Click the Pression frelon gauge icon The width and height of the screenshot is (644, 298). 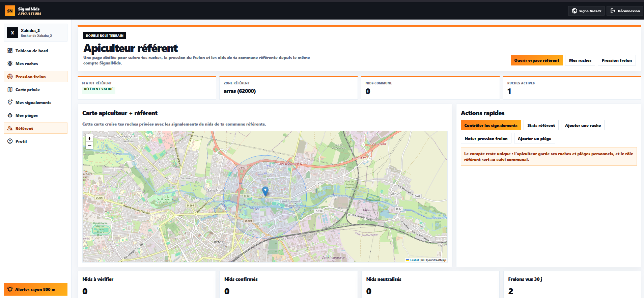point(10,77)
